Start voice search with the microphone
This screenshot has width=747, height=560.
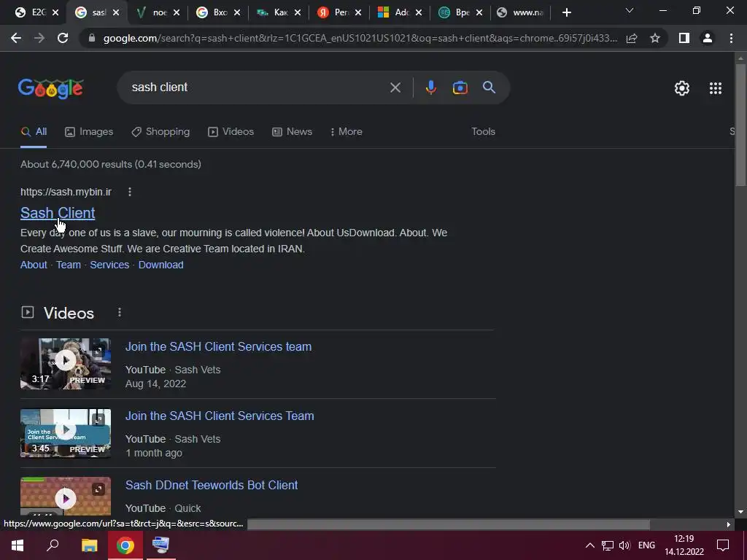point(430,87)
